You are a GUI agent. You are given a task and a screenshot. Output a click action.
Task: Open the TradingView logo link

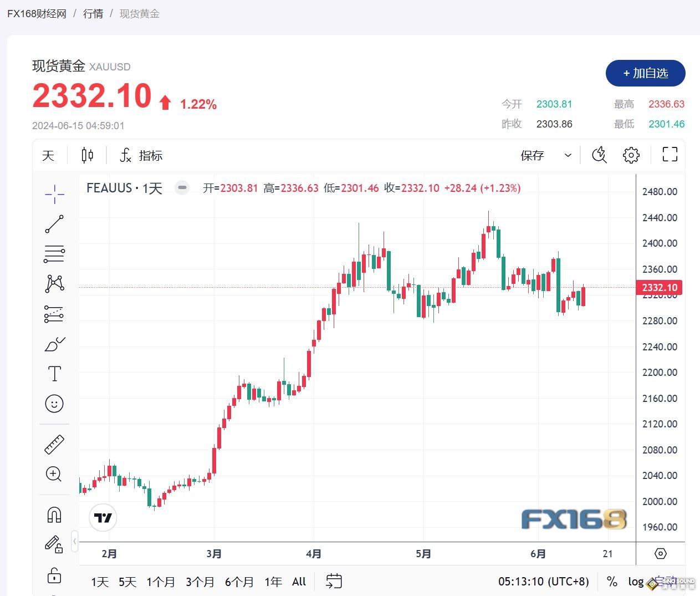tap(103, 518)
